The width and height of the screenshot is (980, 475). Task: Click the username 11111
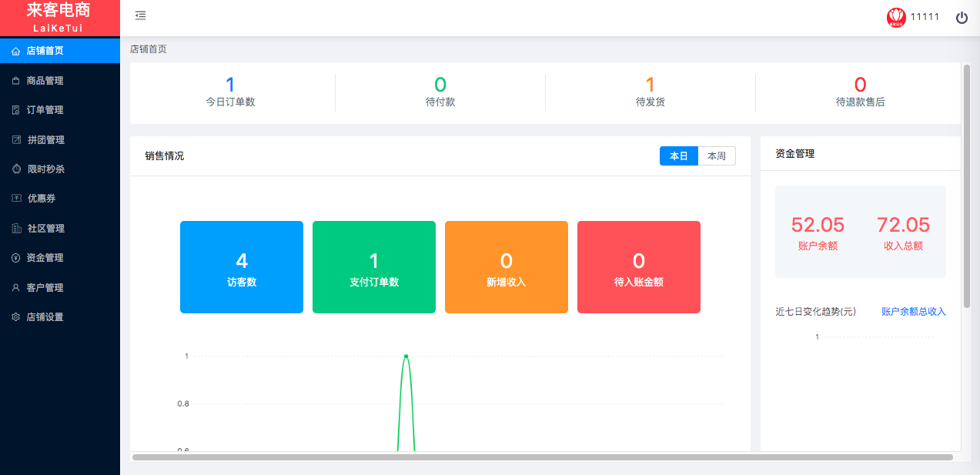925,17
